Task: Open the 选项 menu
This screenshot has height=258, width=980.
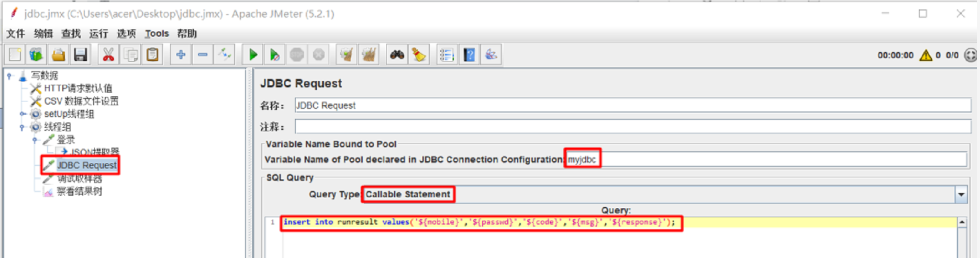Action: tap(126, 33)
